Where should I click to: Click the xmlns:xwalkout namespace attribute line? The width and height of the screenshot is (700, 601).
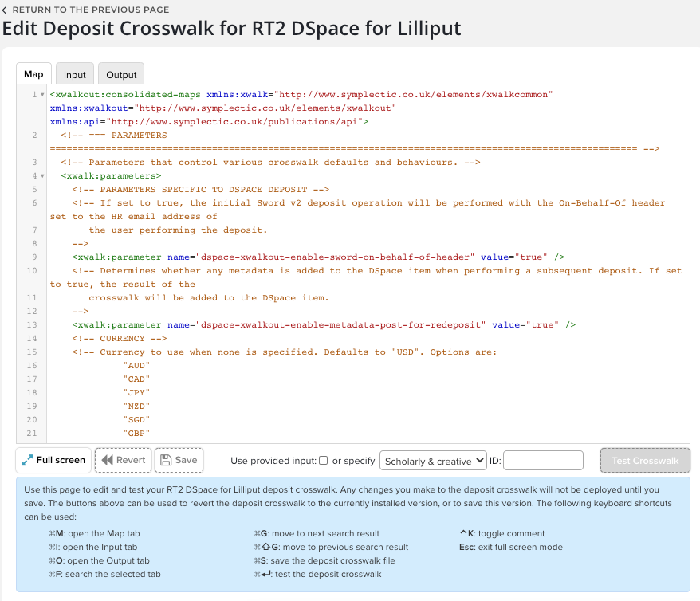click(223, 108)
